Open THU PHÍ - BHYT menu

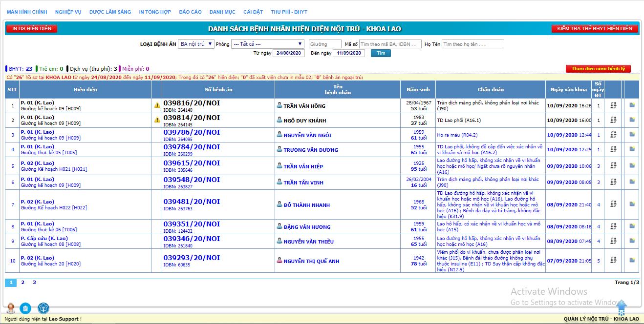coord(289,12)
